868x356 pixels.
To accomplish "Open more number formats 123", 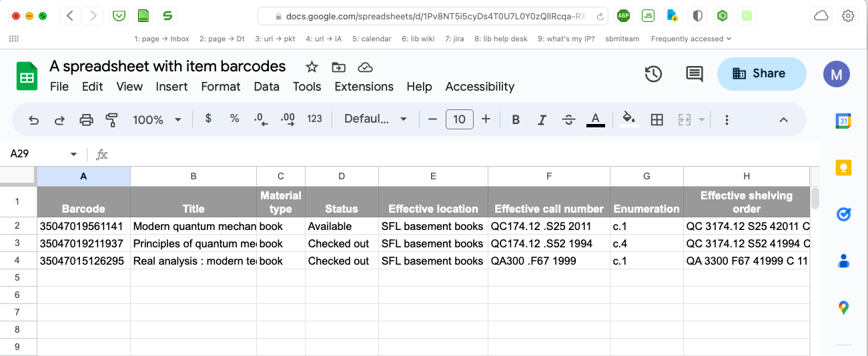I will coord(314,119).
